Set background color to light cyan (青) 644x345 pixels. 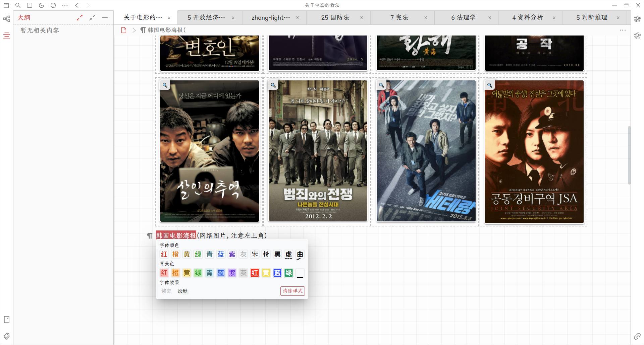[210, 273]
